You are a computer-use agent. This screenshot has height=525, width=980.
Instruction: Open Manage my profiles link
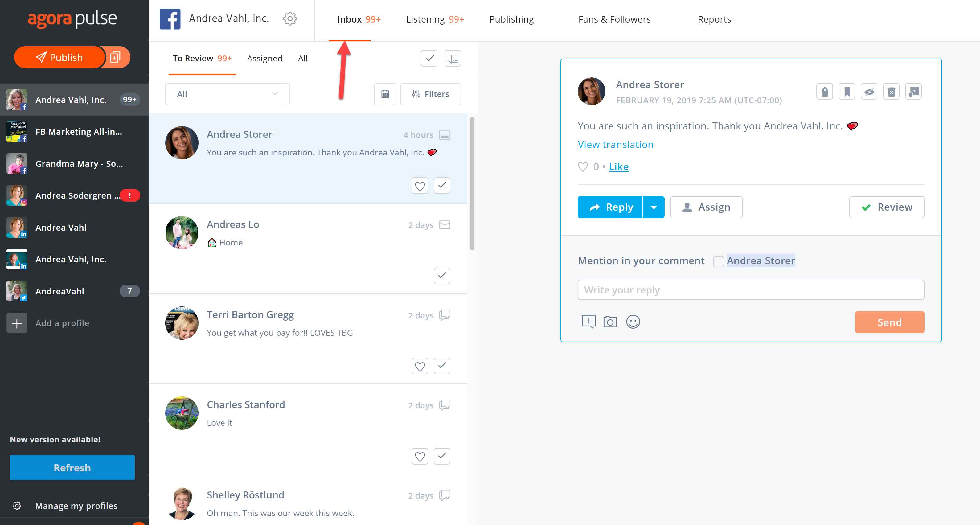coord(76,506)
